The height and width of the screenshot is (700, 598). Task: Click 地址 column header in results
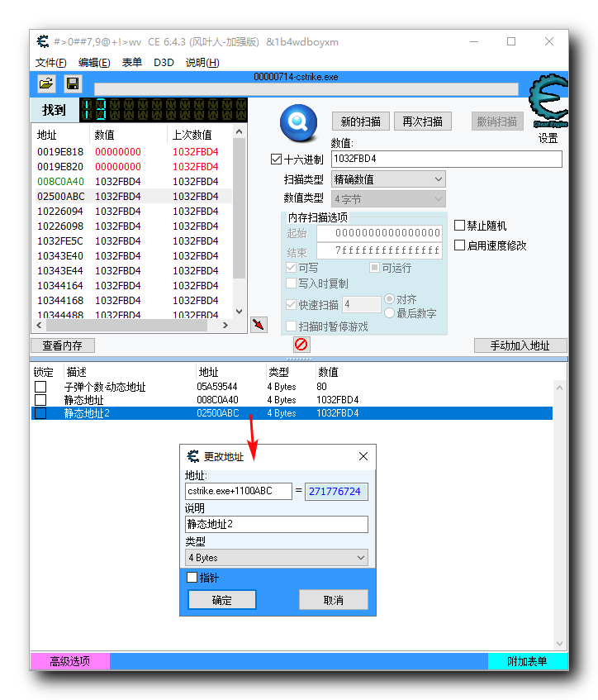click(60, 135)
